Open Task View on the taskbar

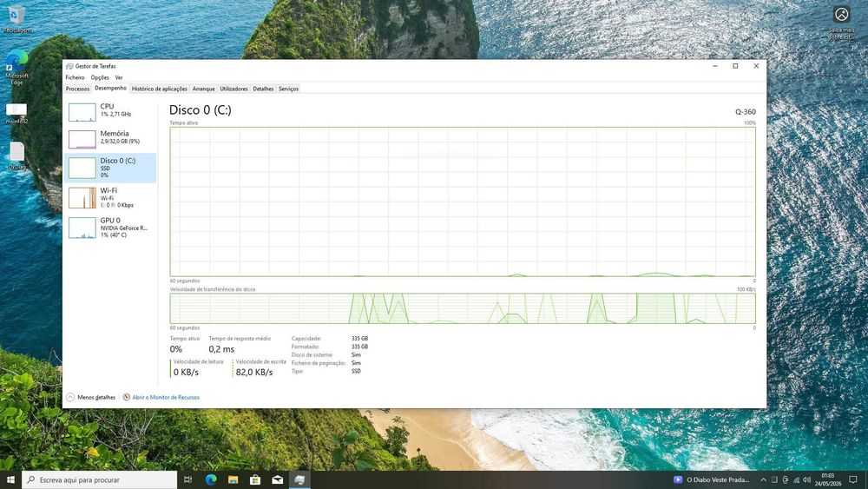187,479
